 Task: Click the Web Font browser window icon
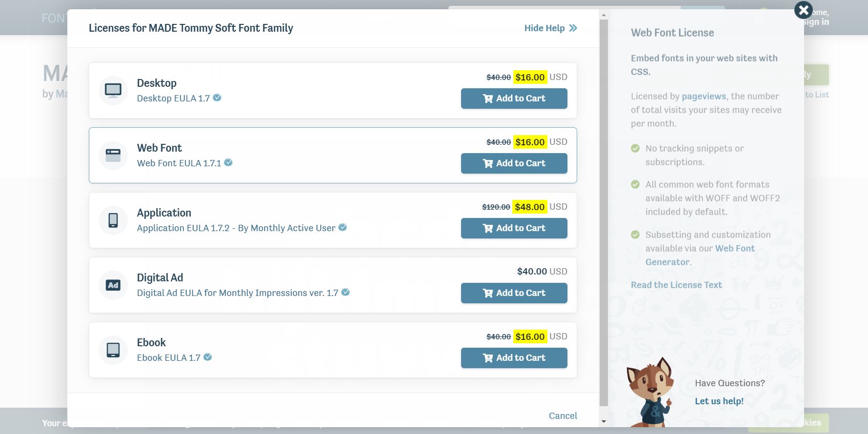(x=113, y=155)
